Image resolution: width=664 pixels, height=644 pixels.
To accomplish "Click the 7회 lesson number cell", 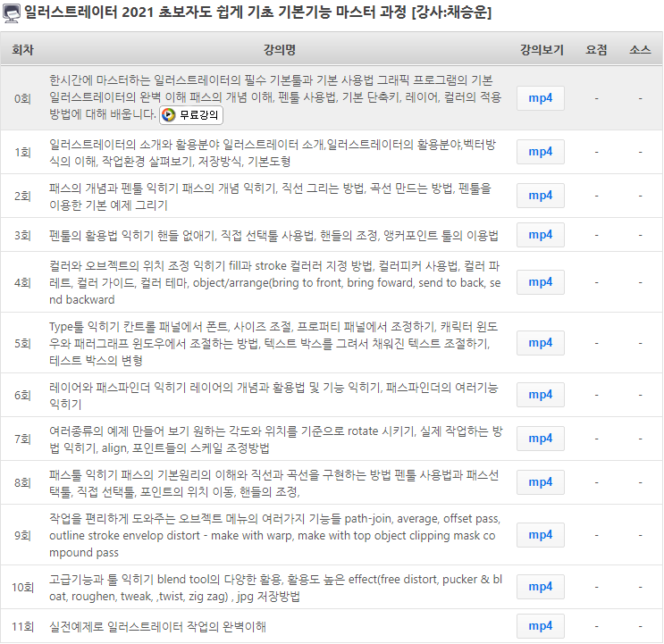I will [23, 439].
